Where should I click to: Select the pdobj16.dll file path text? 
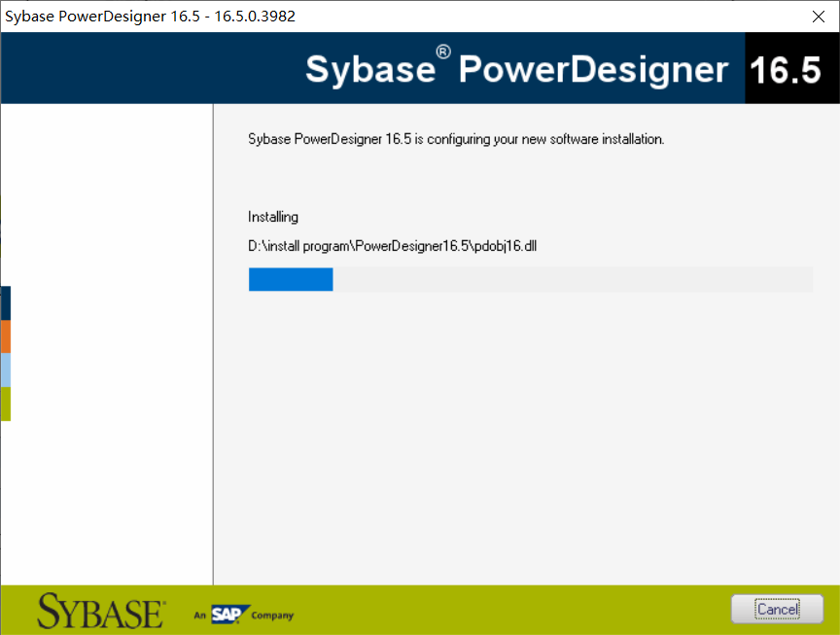click(x=392, y=246)
